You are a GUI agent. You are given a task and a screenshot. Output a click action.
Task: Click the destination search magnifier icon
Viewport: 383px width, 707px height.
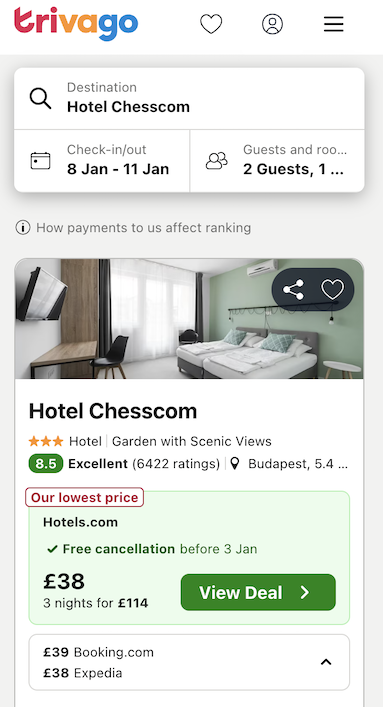point(41,98)
